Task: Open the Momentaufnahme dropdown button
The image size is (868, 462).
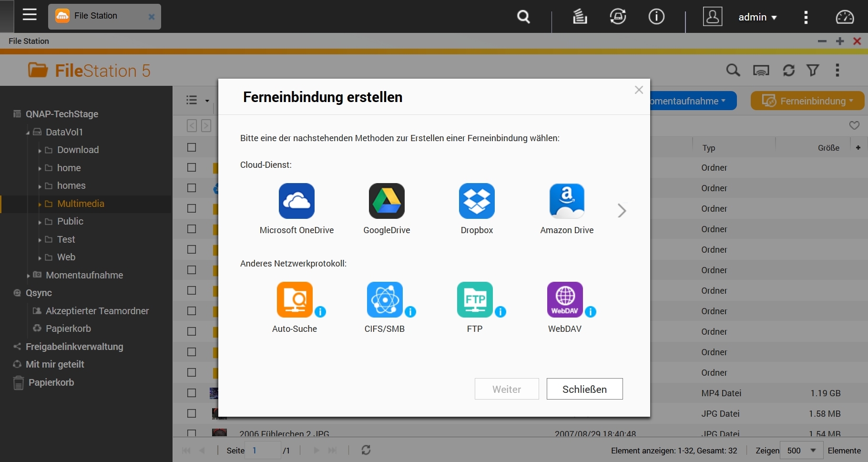Action: 694,101
